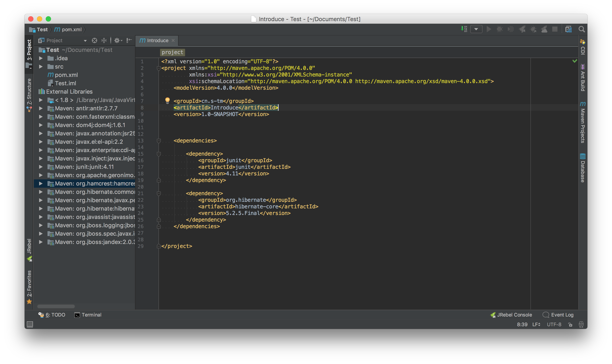The height and width of the screenshot is (364, 612).
Task: Click the LF line separator status item
Action: pyautogui.click(x=536, y=324)
